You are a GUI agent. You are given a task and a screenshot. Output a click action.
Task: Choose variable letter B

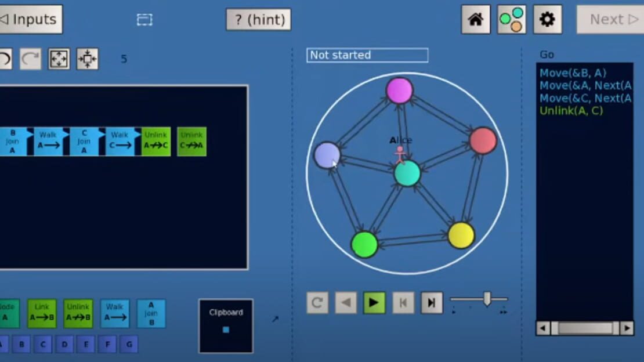pyautogui.click(x=22, y=345)
